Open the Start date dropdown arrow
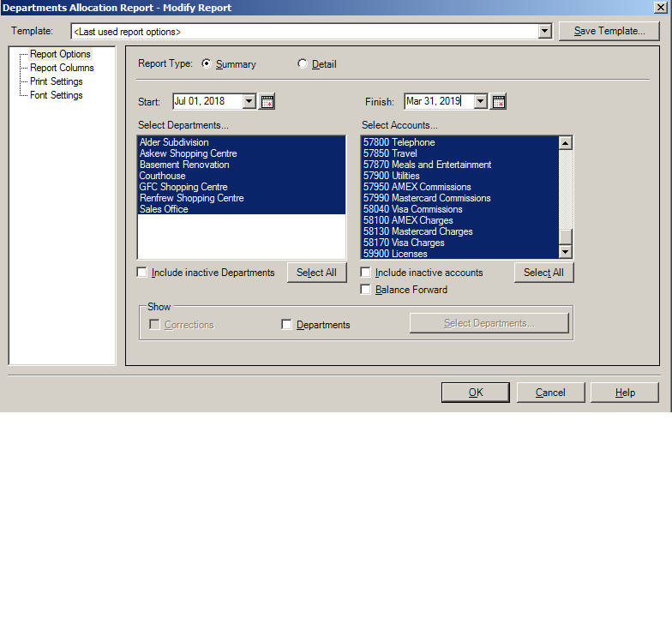 coord(249,101)
